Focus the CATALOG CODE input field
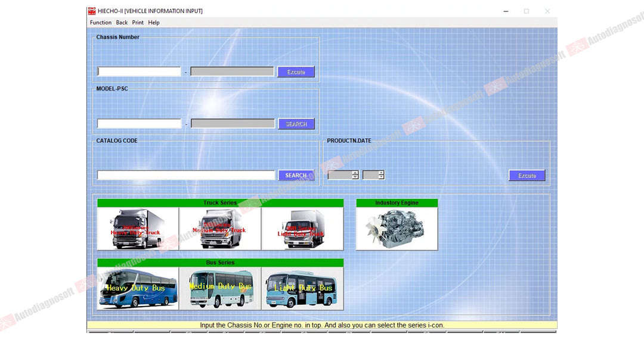644x340 pixels. (x=186, y=176)
